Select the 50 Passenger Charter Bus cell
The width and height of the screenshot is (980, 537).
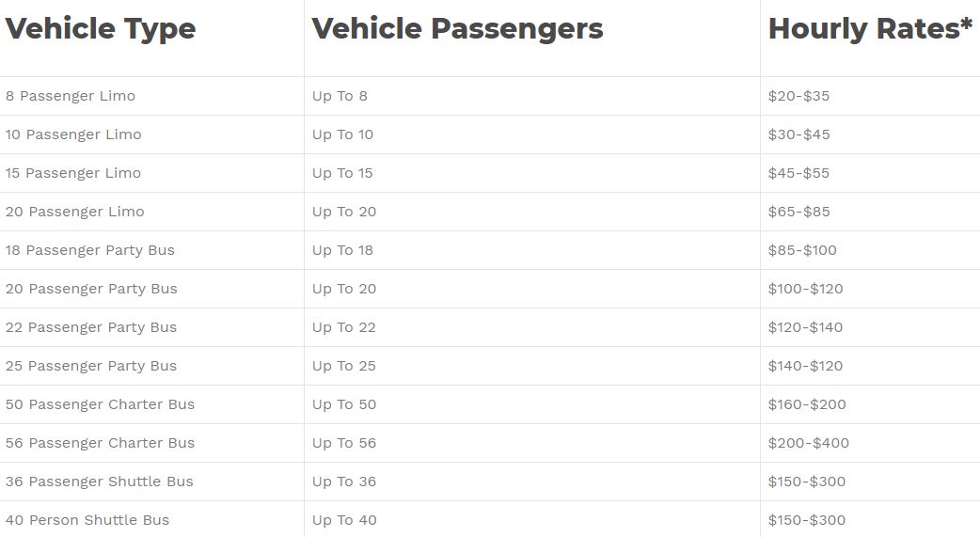(100, 404)
